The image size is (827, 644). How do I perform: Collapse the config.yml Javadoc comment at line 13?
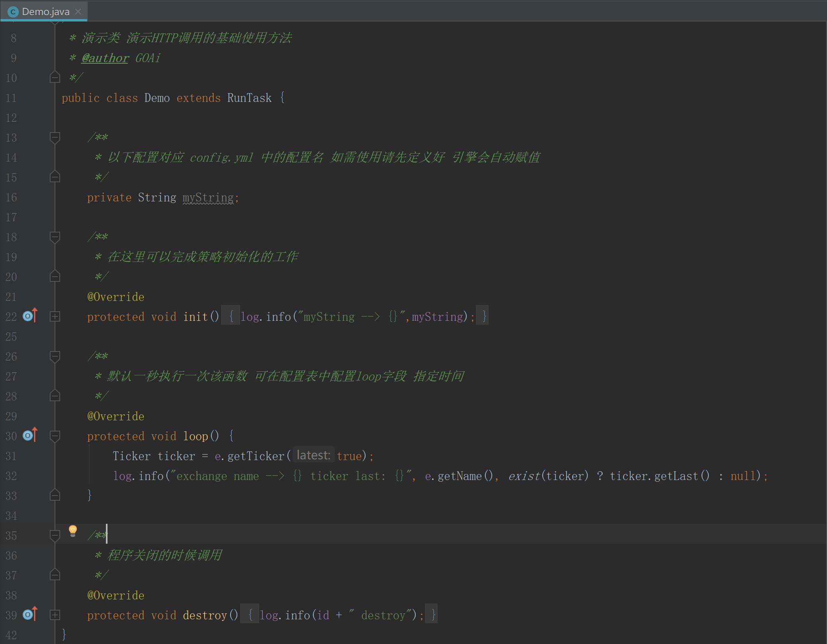[55, 137]
